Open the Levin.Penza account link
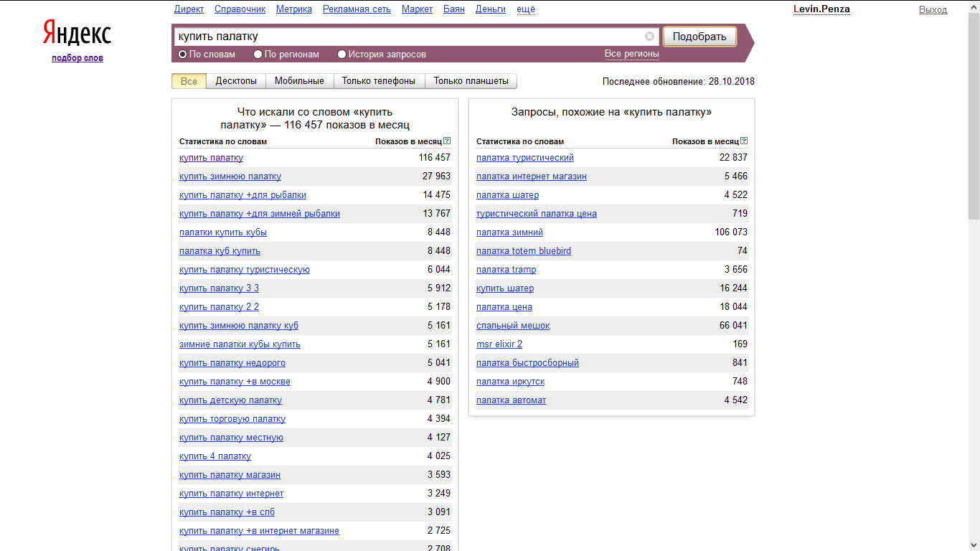The height and width of the screenshot is (551, 980). click(x=821, y=9)
